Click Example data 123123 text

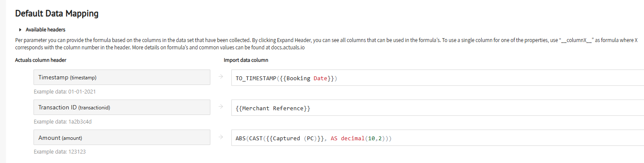coord(59,152)
